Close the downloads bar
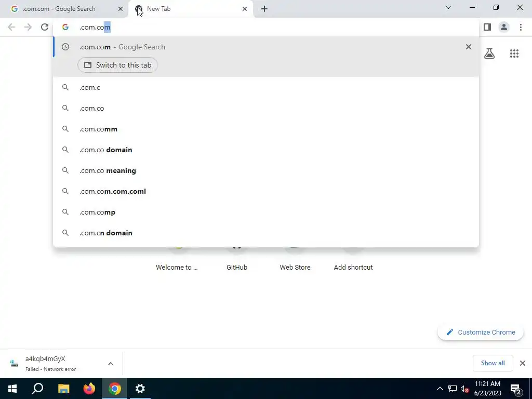Image resolution: width=532 pixels, height=399 pixels. [x=523, y=363]
